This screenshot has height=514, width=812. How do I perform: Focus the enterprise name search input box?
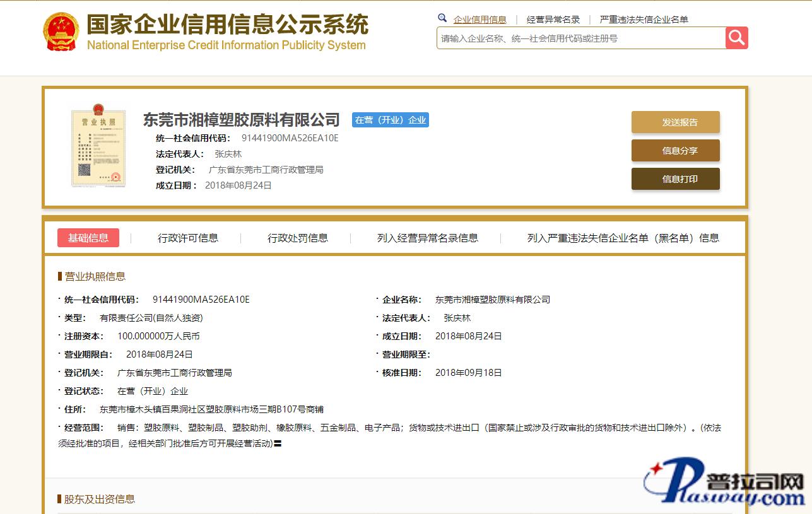coord(580,38)
